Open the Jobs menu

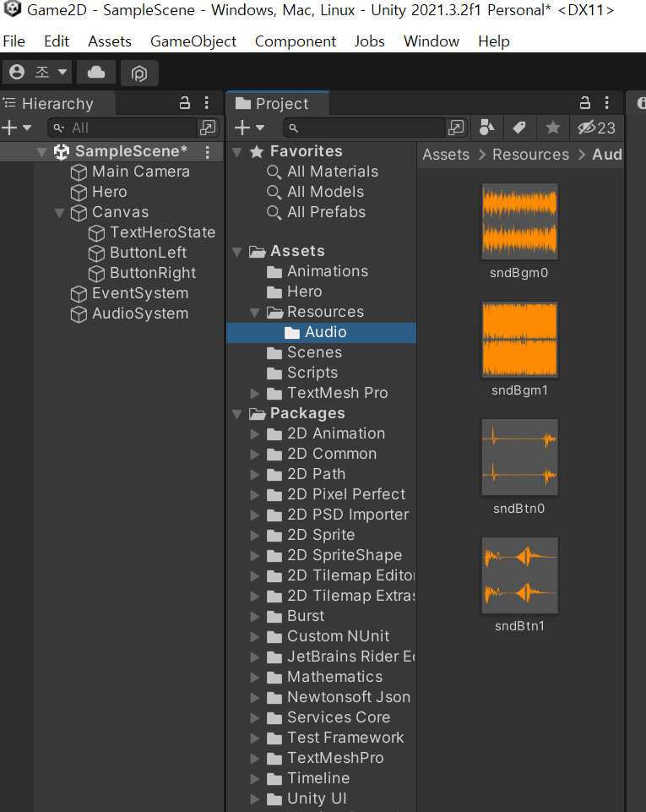pos(369,41)
